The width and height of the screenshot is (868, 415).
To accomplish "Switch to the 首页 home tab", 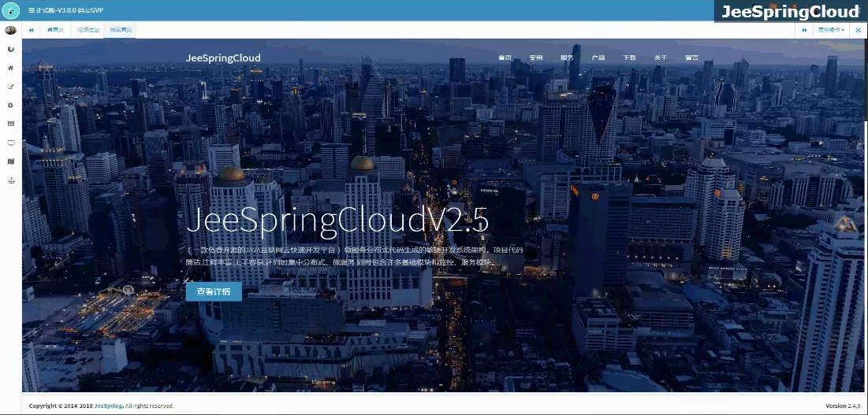I will (55, 31).
